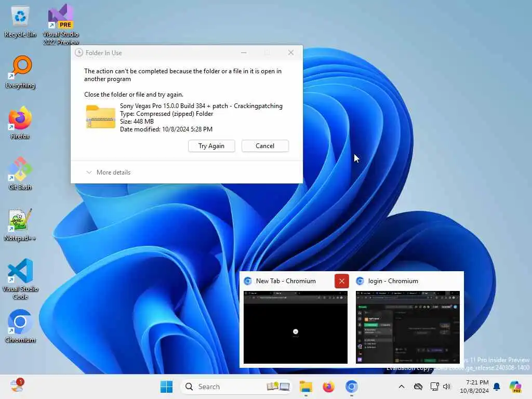Open the Firefox desktop shortcut
This screenshot has height=399, width=532.
(x=20, y=123)
